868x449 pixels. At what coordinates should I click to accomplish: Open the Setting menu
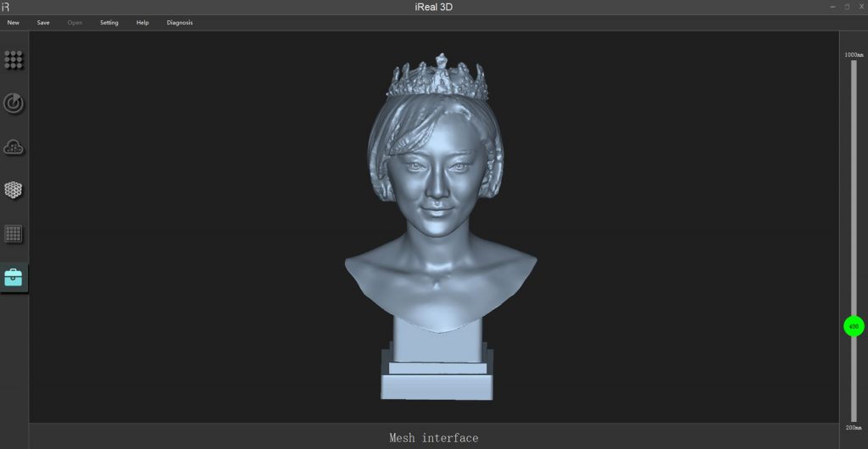coord(109,23)
